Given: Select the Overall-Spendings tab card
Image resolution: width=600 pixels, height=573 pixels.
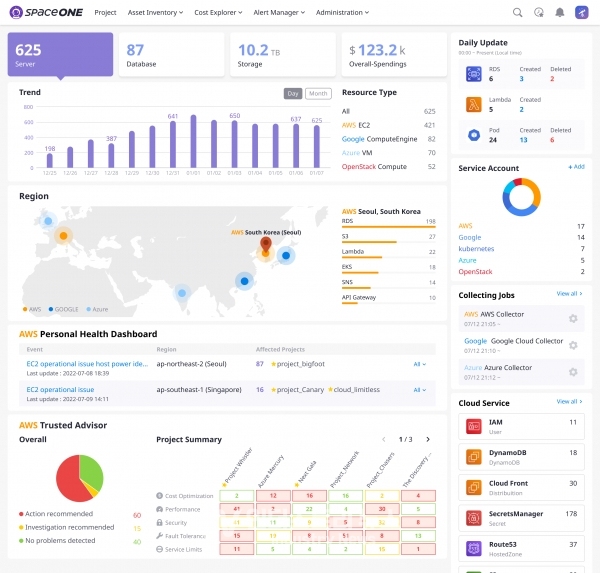Looking at the screenshot, I should [394, 54].
